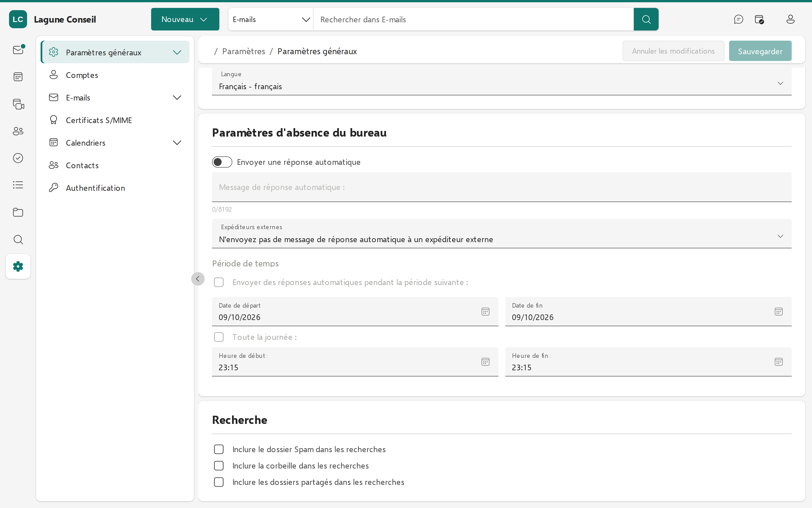This screenshot has width=812, height=508.
Task: Open the E-mails search scope dropdown
Action: pos(271,19)
